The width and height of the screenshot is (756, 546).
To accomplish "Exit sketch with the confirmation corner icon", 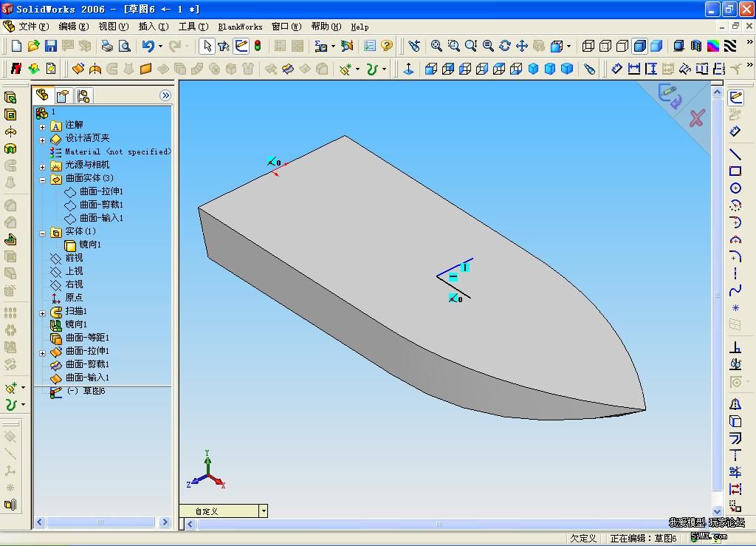I will coord(670,95).
